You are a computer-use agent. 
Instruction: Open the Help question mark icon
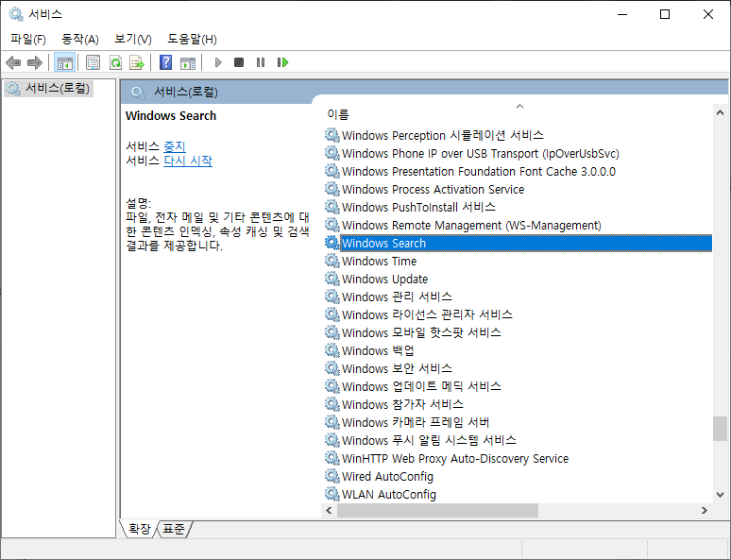pyautogui.click(x=165, y=62)
